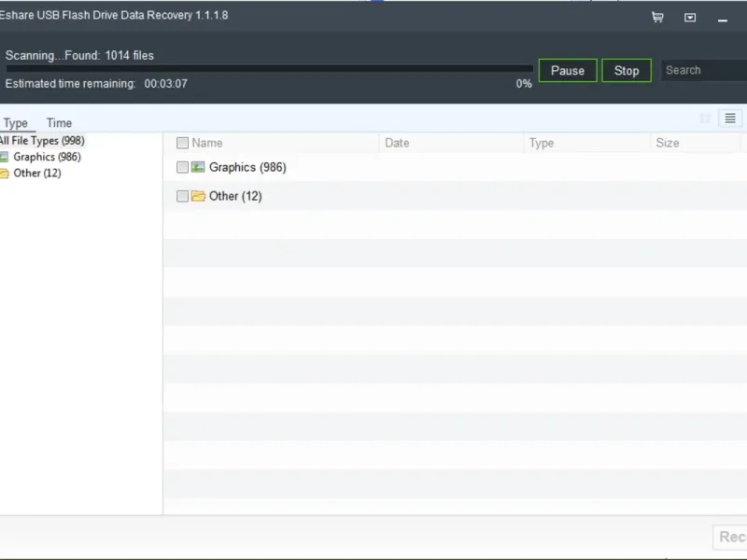Screen dimensions: 747x560
Task: Click the Search input field
Action: (704, 70)
